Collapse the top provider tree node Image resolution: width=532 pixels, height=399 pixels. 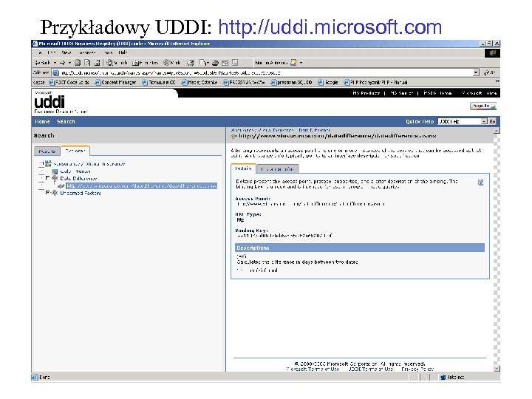tap(41, 164)
